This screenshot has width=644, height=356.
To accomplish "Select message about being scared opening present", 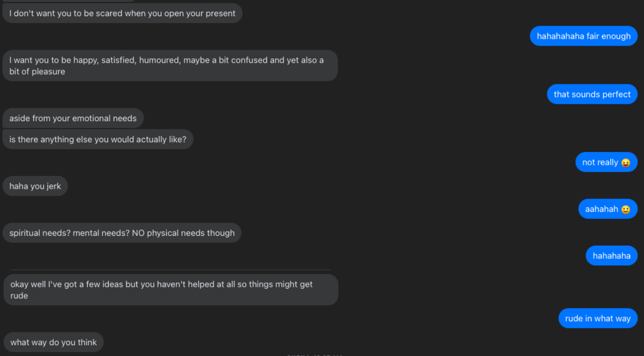I will pyautogui.click(x=123, y=13).
